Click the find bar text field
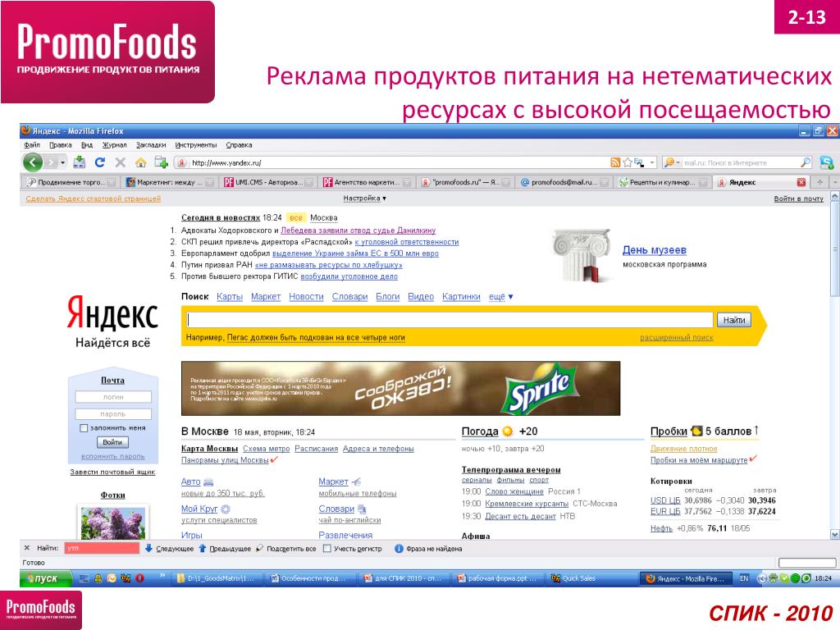 click(x=102, y=548)
